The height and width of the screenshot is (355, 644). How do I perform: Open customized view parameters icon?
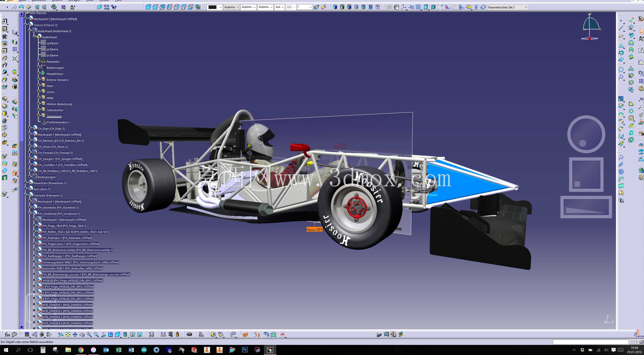click(377, 7)
